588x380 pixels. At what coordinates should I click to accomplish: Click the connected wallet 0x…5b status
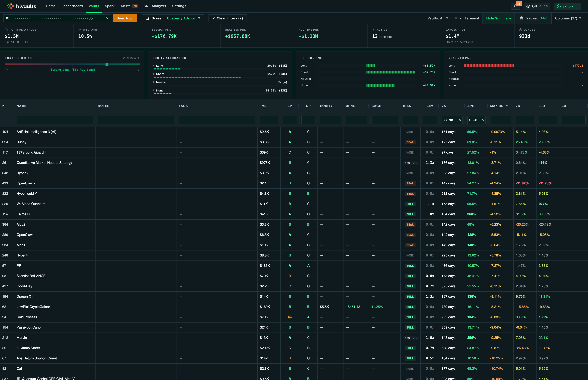[567, 6]
